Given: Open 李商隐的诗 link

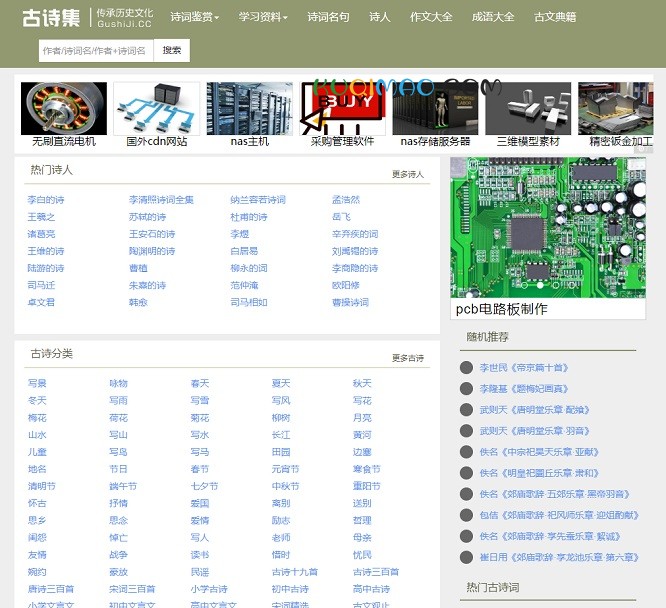Looking at the screenshot, I should pos(355,268).
